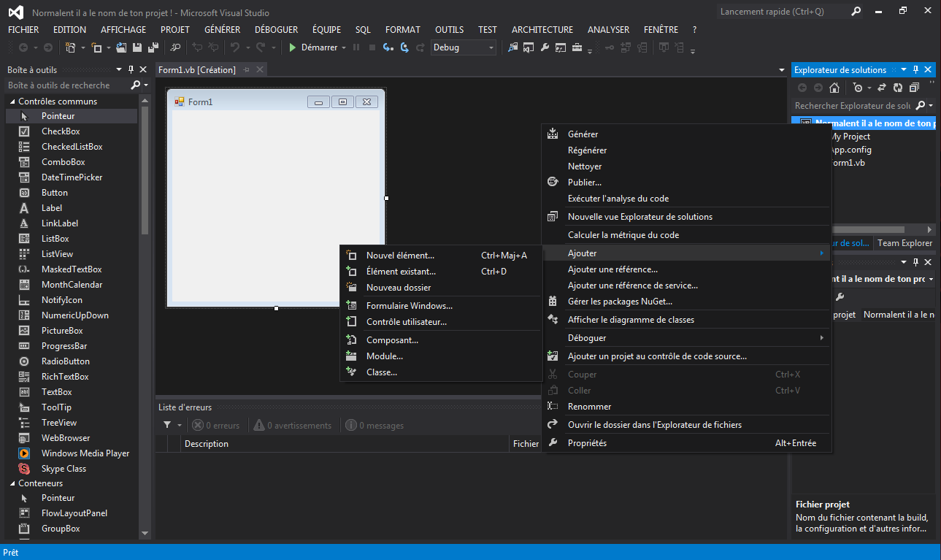Image resolution: width=941 pixels, height=560 pixels.
Task: Click the Démarrer start button
Action: [312, 47]
